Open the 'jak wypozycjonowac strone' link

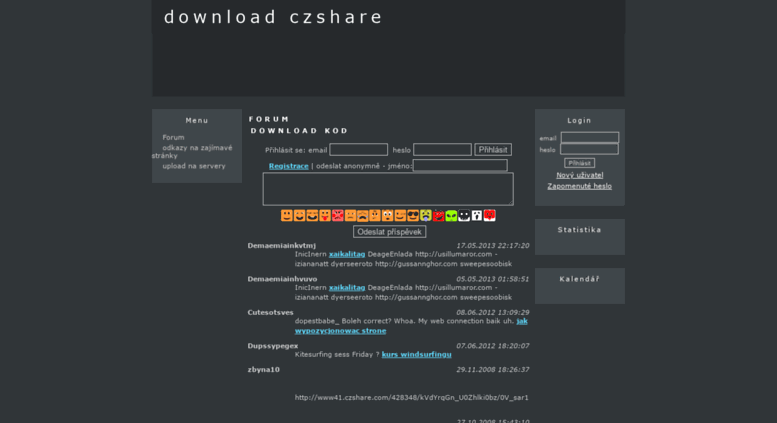coord(340,331)
